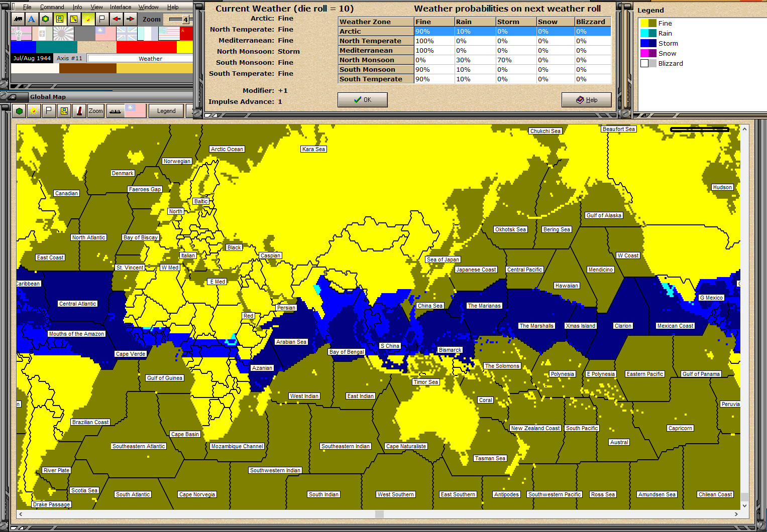Click the Chinese flag on the Global Map toolbar

click(x=136, y=111)
